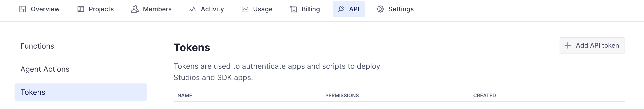Image resolution: width=644 pixels, height=109 pixels.
Task: Click the Overview grid icon
Action: coord(23,9)
